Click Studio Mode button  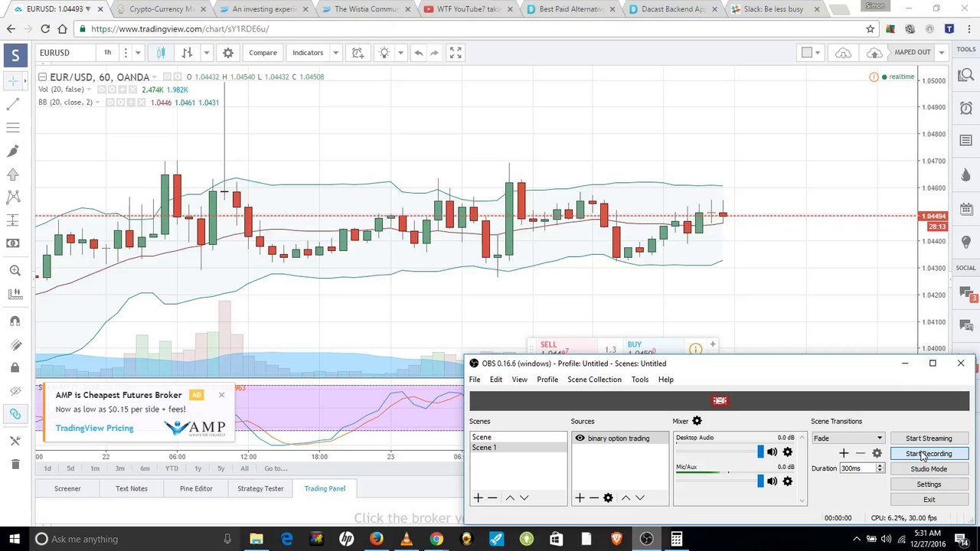[929, 469]
